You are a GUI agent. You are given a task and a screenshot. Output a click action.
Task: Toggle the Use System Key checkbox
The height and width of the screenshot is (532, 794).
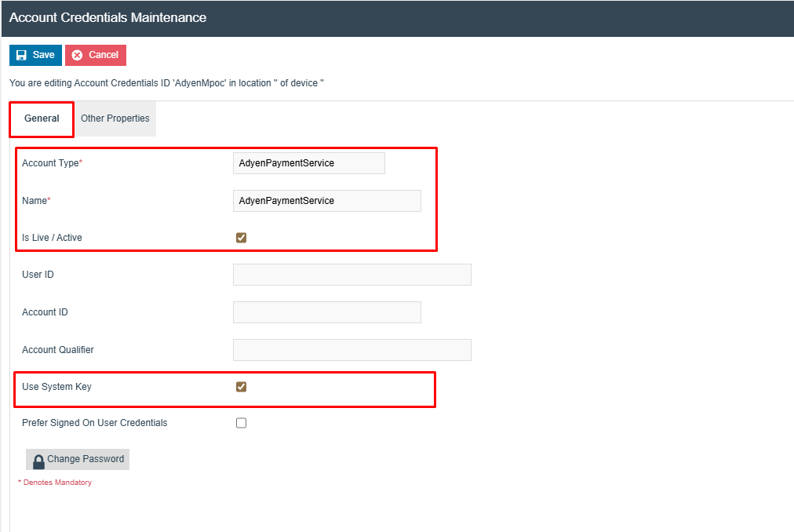(x=241, y=387)
